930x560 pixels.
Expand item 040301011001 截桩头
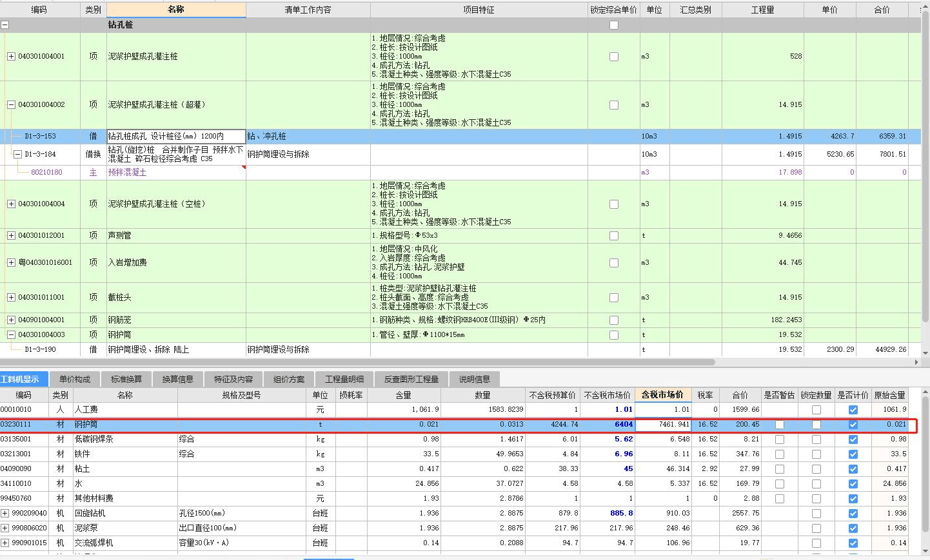point(11,297)
